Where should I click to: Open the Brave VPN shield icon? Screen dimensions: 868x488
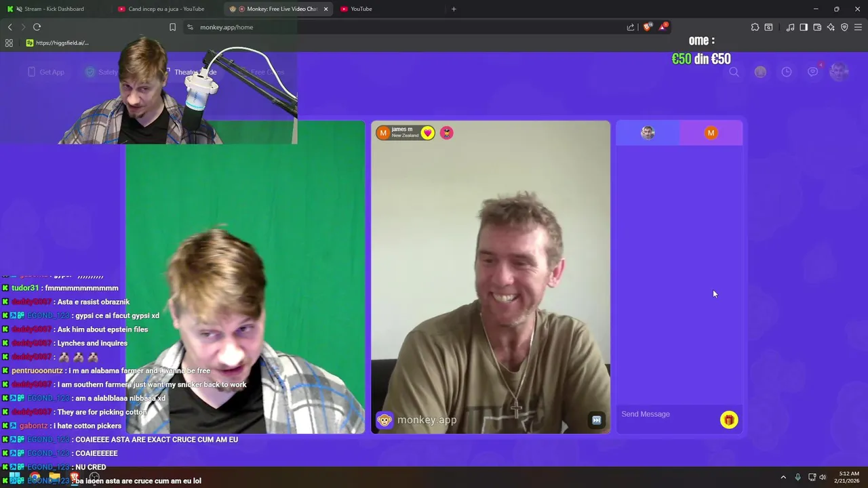pos(844,27)
